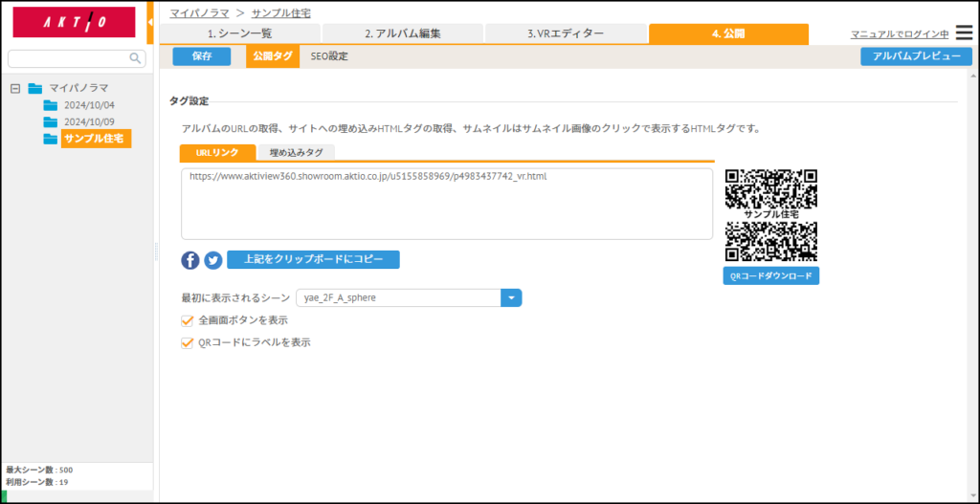
Task: Select the 埋め込みタグ tab
Action: pos(296,152)
